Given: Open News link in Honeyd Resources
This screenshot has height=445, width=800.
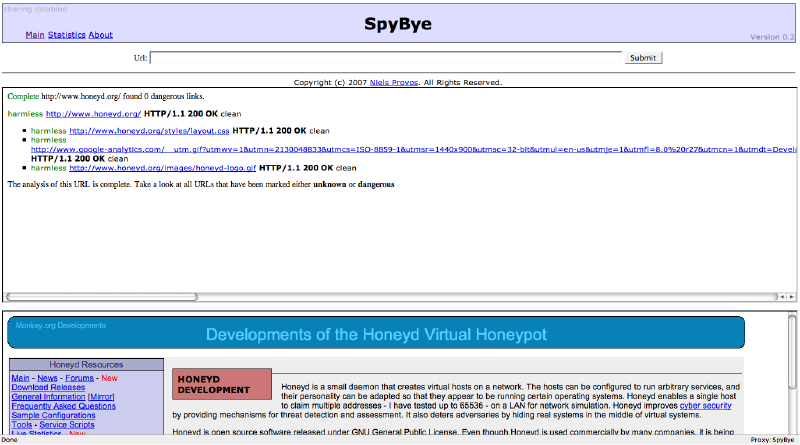Looking at the screenshot, I should [47, 379].
